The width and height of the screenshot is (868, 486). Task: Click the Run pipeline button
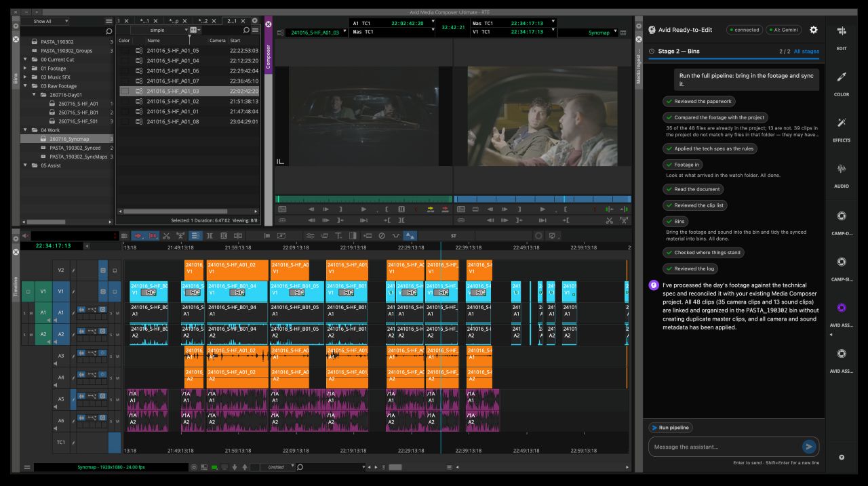coord(670,428)
